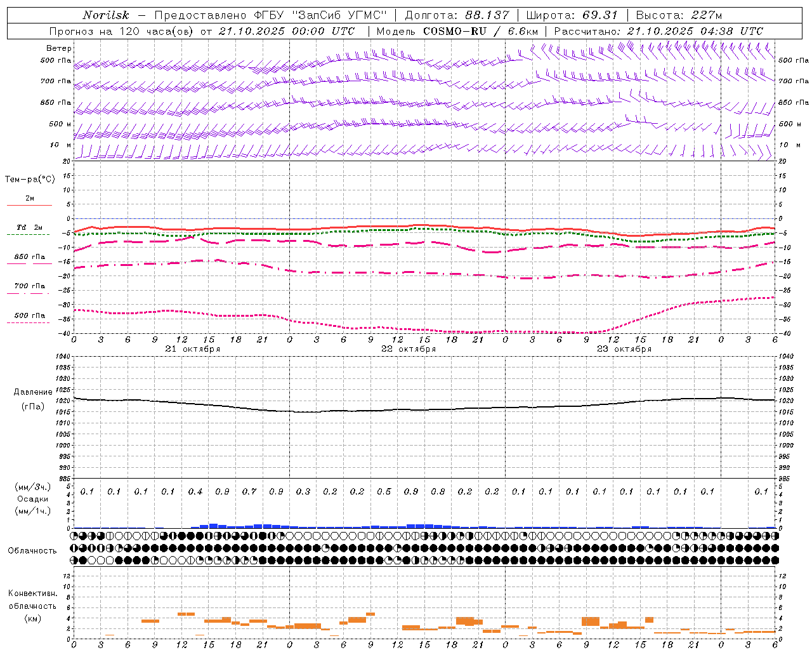Click the Norilsk station title
812x650 pixels.
point(106,15)
